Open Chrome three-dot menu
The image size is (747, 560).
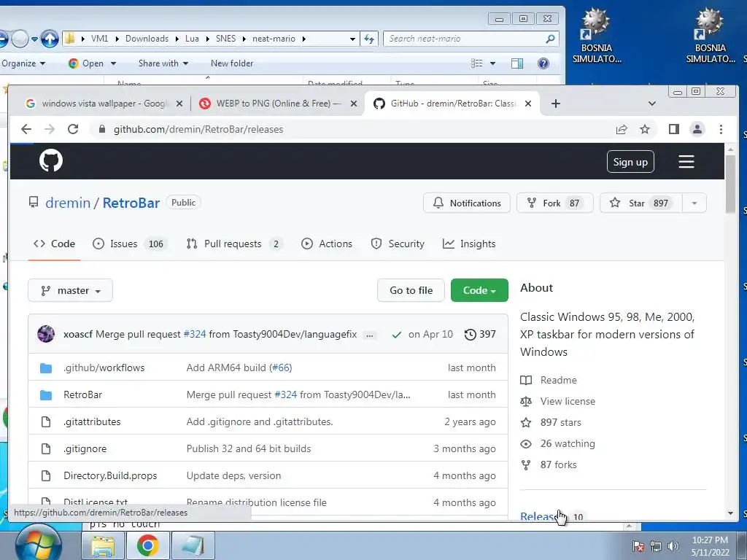coord(721,129)
